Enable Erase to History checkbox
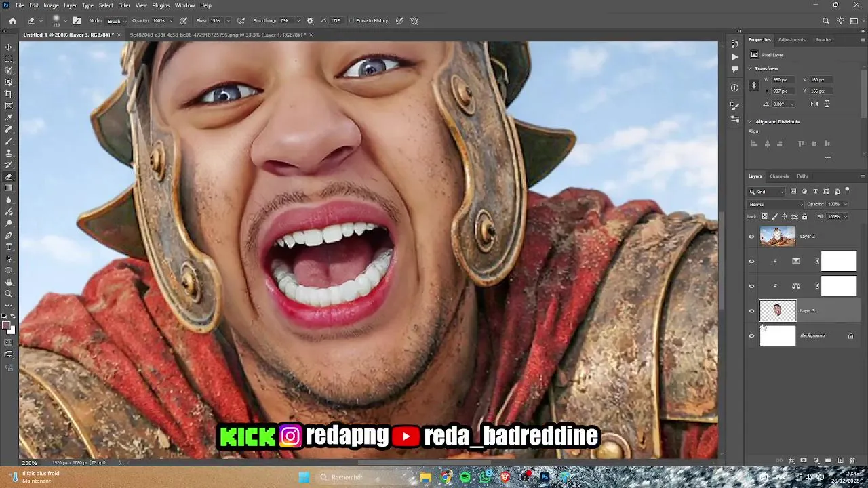 pyautogui.click(x=352, y=21)
